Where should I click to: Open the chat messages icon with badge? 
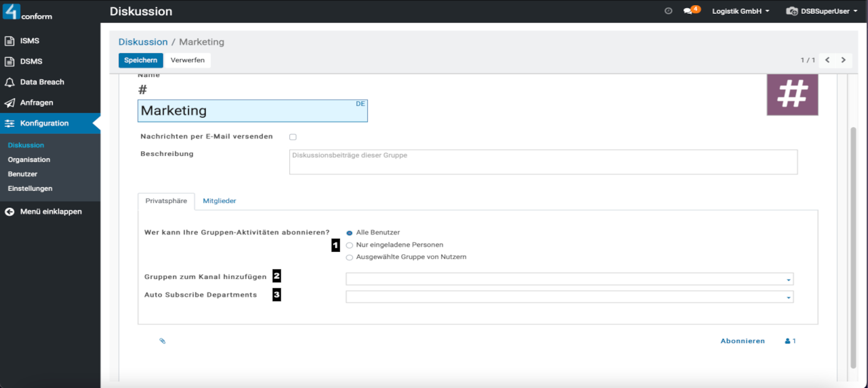[689, 11]
